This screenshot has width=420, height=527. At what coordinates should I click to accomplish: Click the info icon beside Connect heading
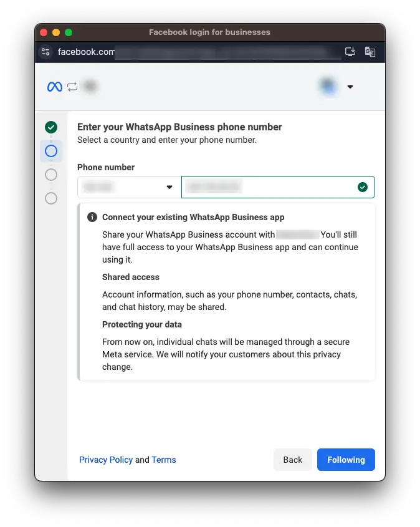[92, 217]
